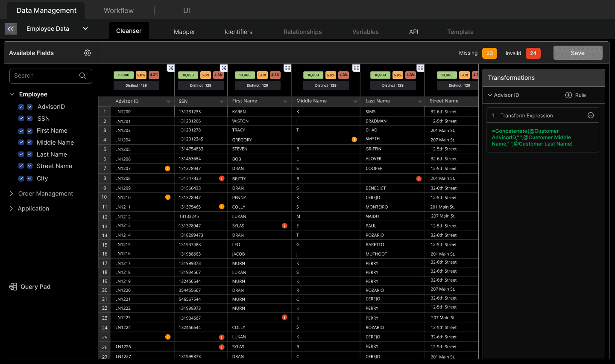Collapse sidebar with double-chevron icon
This screenshot has height=364, width=615.
11,29
